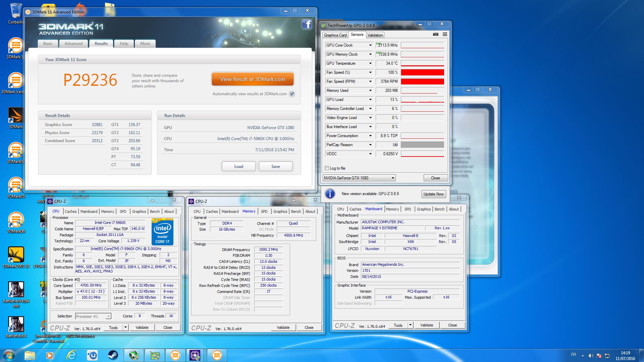Expand the GPU Core Clock sensor dropdown
Screen dimensions: 644x362
coord(370,45)
